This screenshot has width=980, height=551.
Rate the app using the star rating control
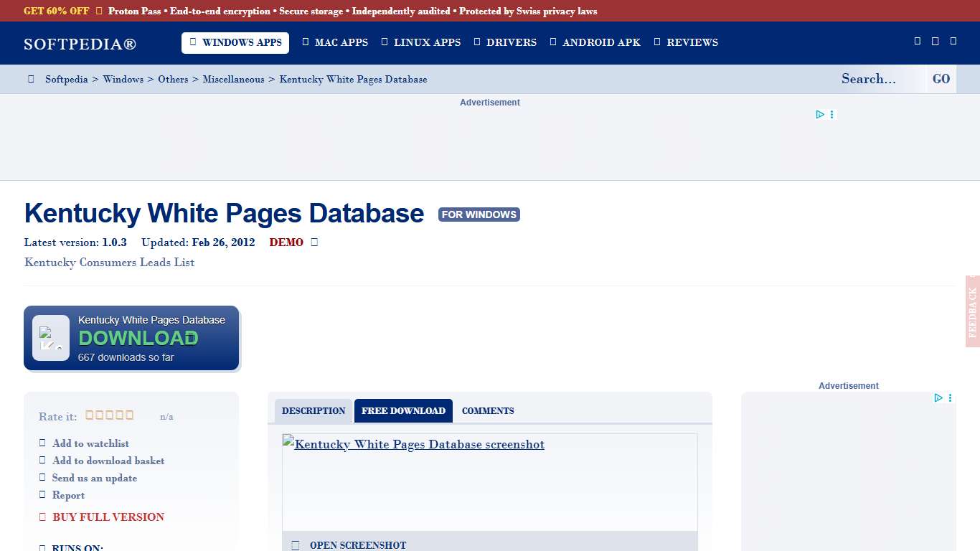pyautogui.click(x=109, y=415)
